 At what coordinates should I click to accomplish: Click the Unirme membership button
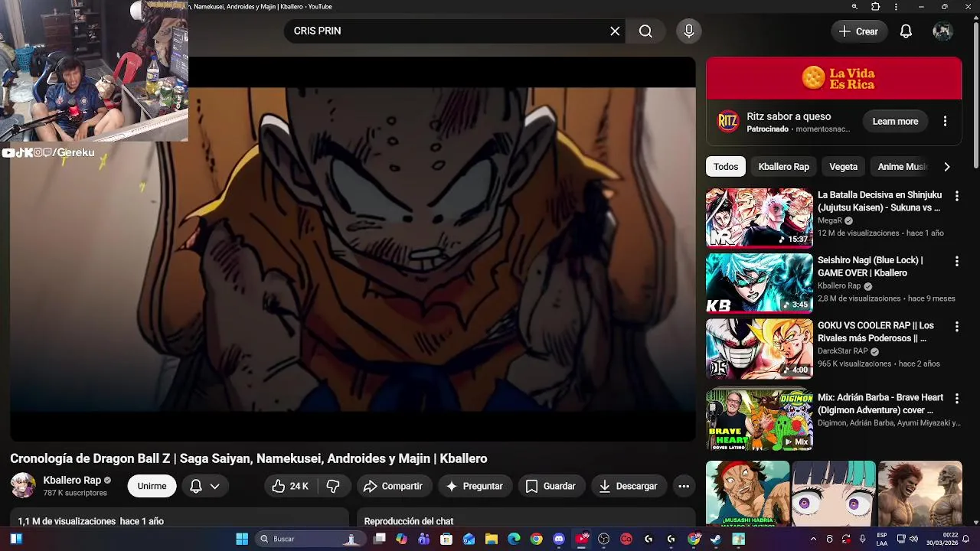point(152,486)
